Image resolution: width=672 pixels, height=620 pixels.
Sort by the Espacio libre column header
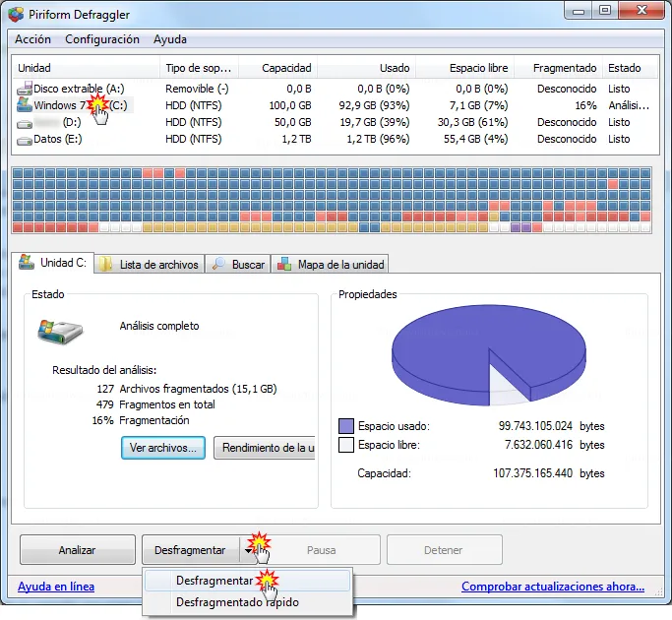(x=465, y=68)
